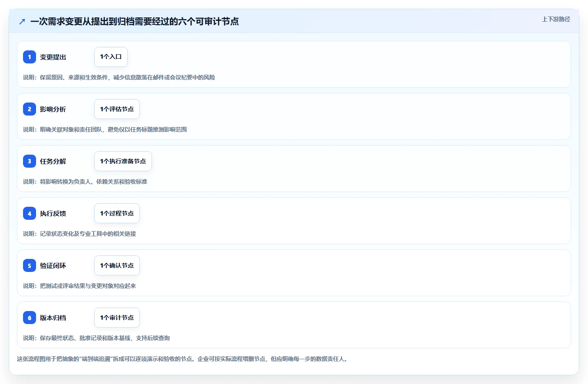
Task: Click the 验证闭环 step title
Action: [x=53, y=265]
